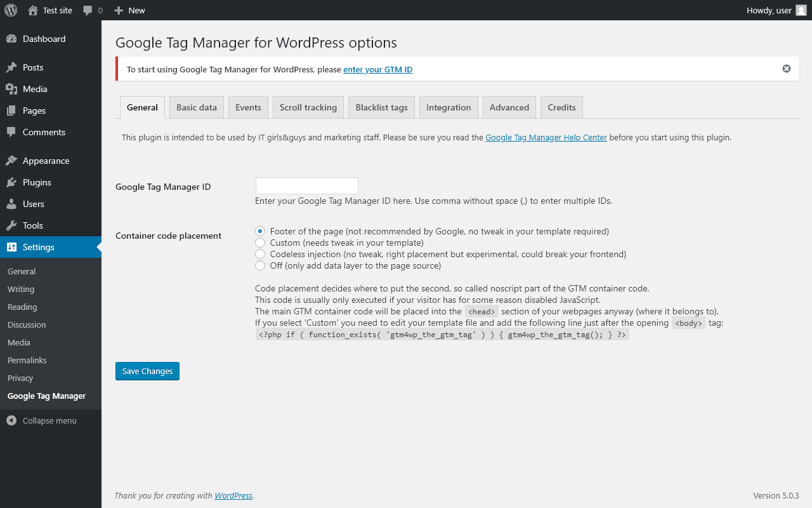Click the Appearance paintbrush icon

coord(11,161)
